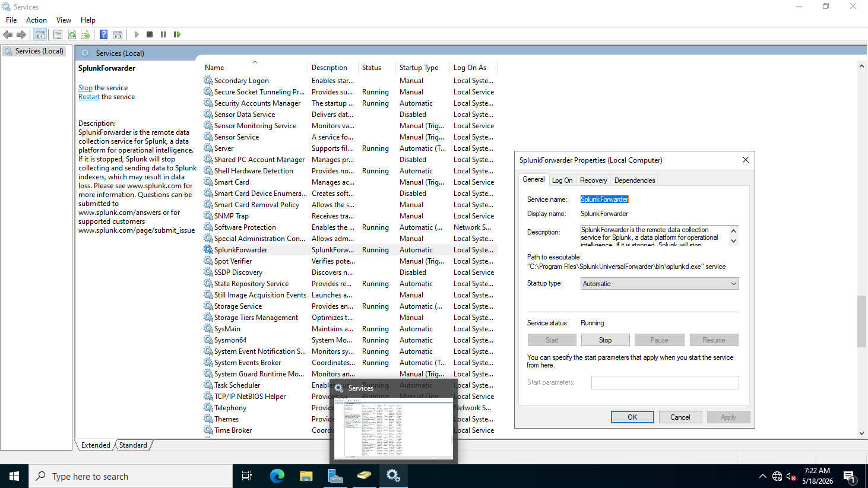
Task: Click the Refresh toolbar icon
Action: (x=72, y=34)
